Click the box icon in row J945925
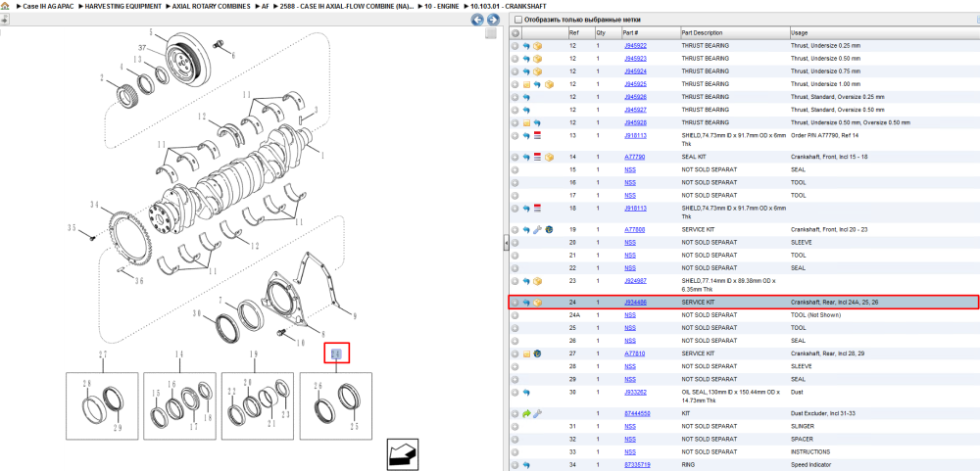Screen dimensions: 980x471 point(549,84)
